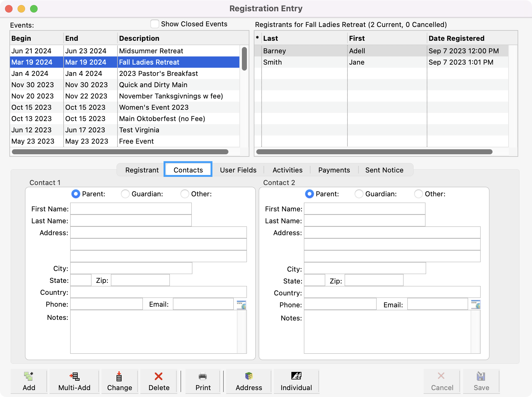Go to the Activities tab
Viewport: 532px width, 397px height.
[x=287, y=170]
